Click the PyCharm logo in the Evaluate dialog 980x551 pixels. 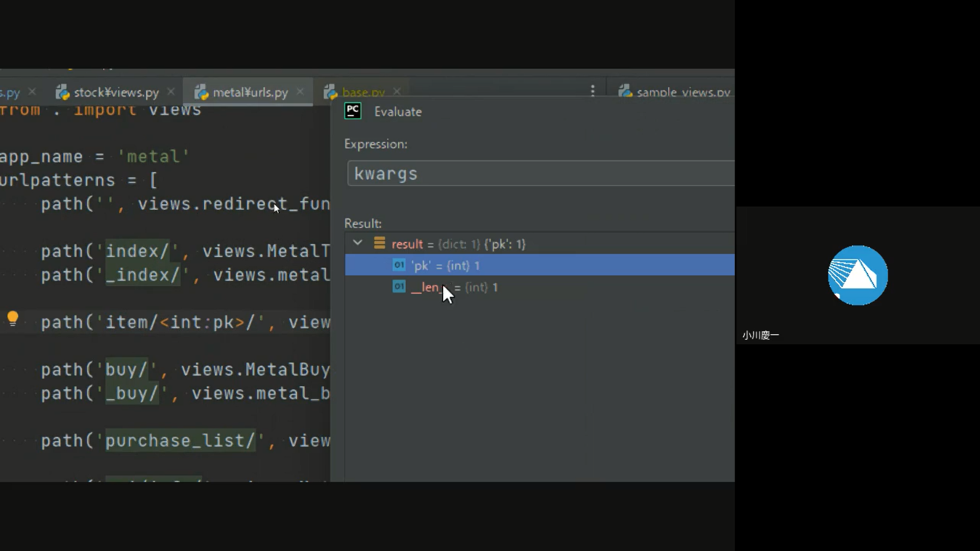click(353, 111)
